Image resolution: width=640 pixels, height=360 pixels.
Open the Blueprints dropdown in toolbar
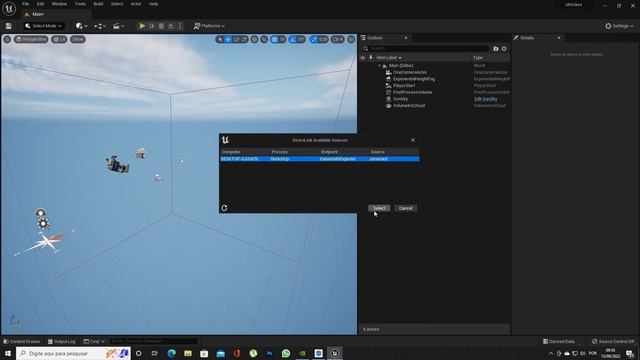100,26
